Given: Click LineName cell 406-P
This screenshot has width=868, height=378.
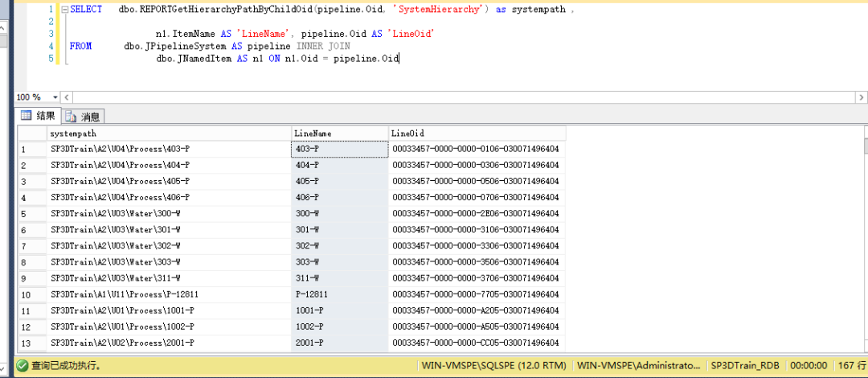Looking at the screenshot, I should pyautogui.click(x=340, y=197).
